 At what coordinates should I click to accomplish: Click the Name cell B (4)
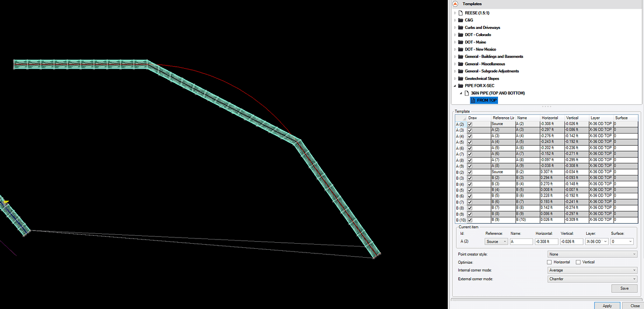click(527, 184)
